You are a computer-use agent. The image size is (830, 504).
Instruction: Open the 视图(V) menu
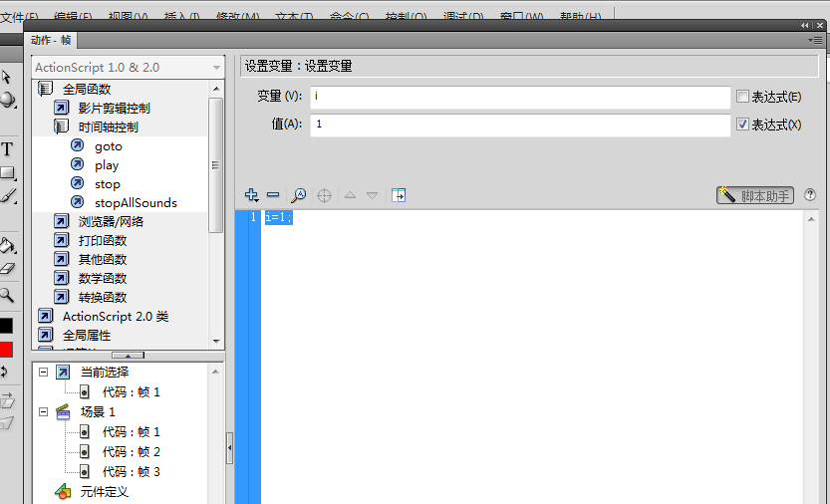[x=128, y=16]
